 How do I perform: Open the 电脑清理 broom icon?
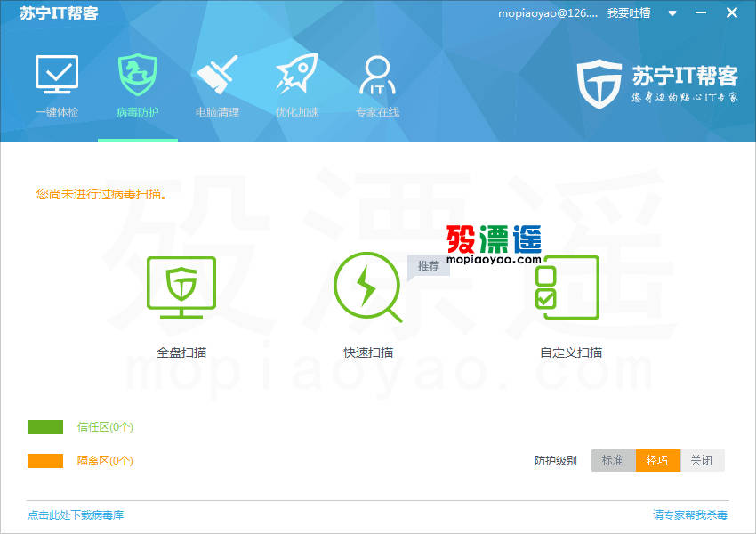pos(217,74)
